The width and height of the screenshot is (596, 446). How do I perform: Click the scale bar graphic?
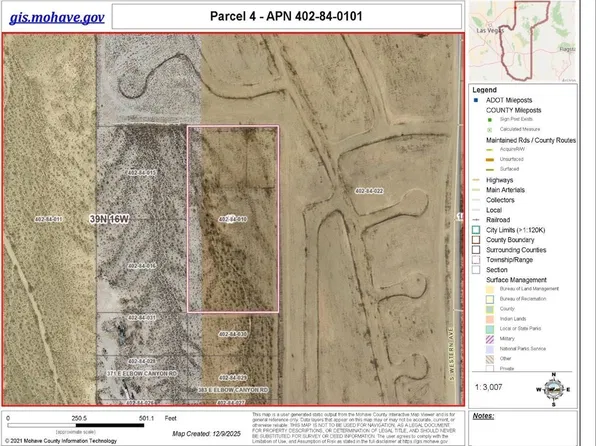pos(76,425)
